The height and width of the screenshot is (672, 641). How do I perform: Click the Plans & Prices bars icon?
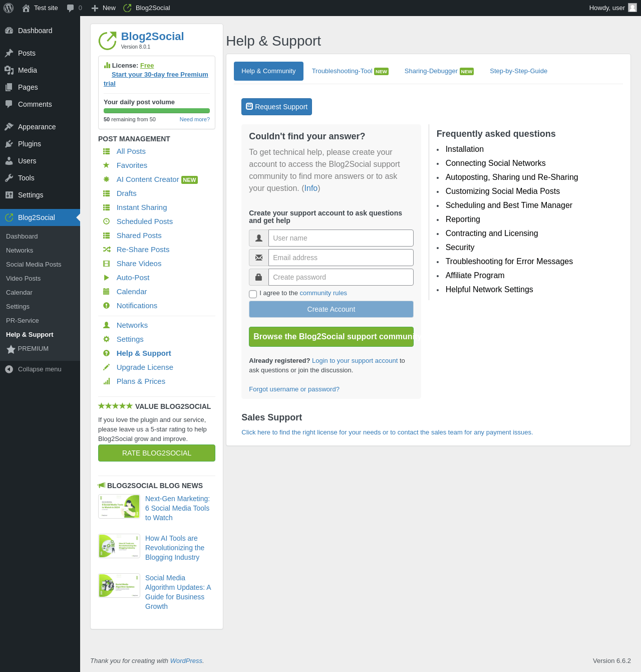click(x=106, y=381)
